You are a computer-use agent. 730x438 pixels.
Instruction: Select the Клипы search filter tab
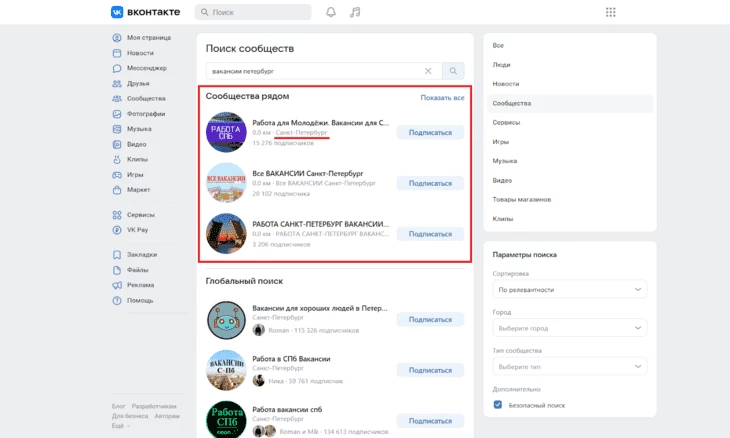(570, 219)
